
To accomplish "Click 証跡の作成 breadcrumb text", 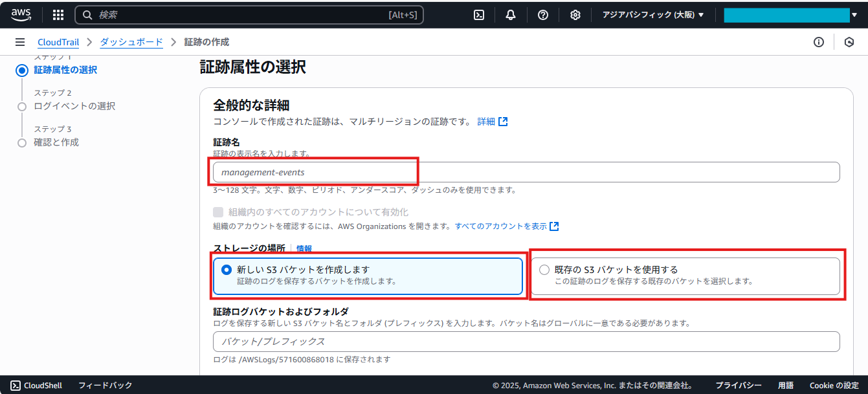I will pos(206,42).
